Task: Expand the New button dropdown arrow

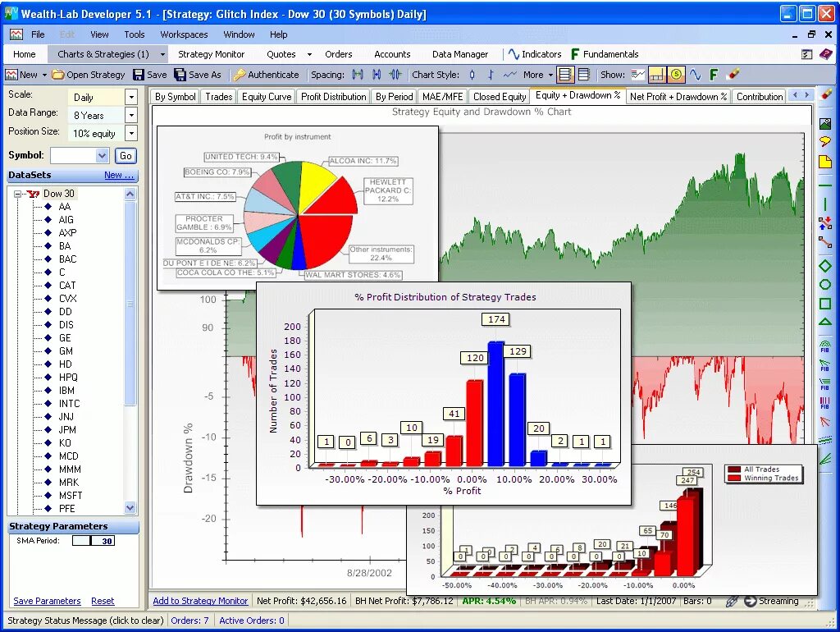Action: coord(44,75)
